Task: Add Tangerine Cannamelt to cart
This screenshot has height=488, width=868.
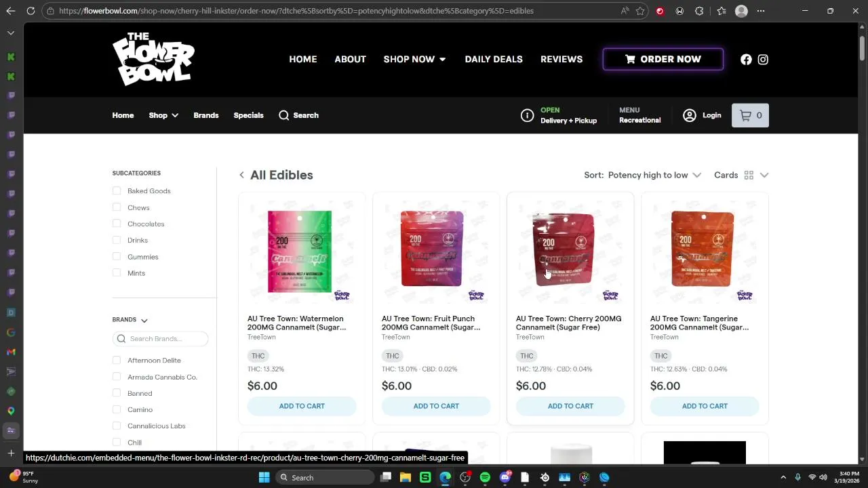Action: pos(705,406)
